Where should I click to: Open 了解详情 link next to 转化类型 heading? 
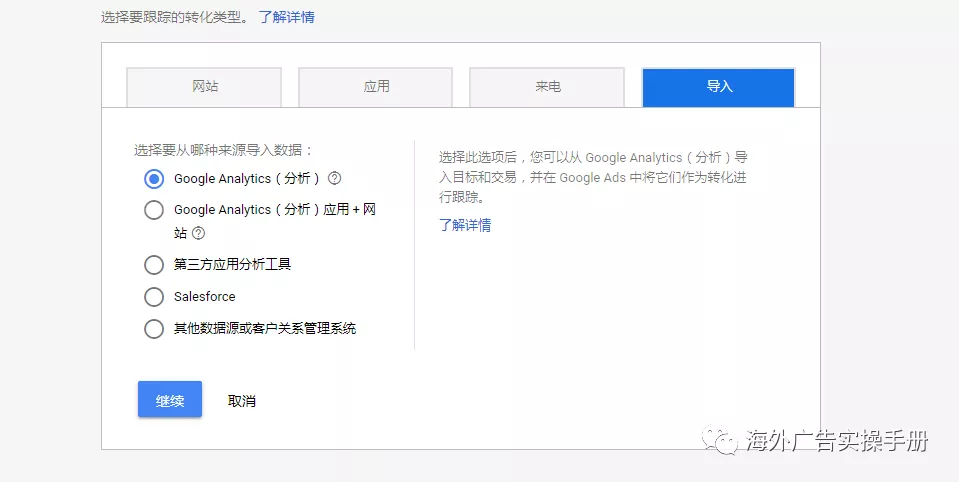coord(286,17)
